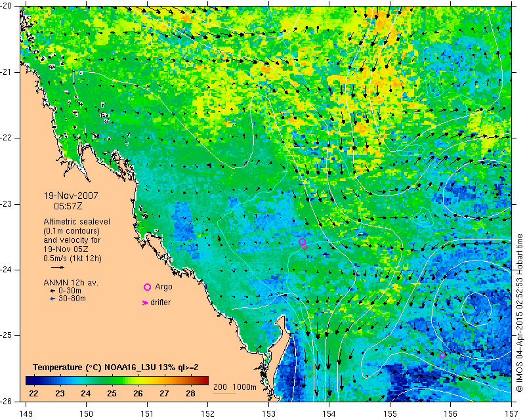
Task: Click the latitude axis label '-26'
Action: click(x=7, y=401)
